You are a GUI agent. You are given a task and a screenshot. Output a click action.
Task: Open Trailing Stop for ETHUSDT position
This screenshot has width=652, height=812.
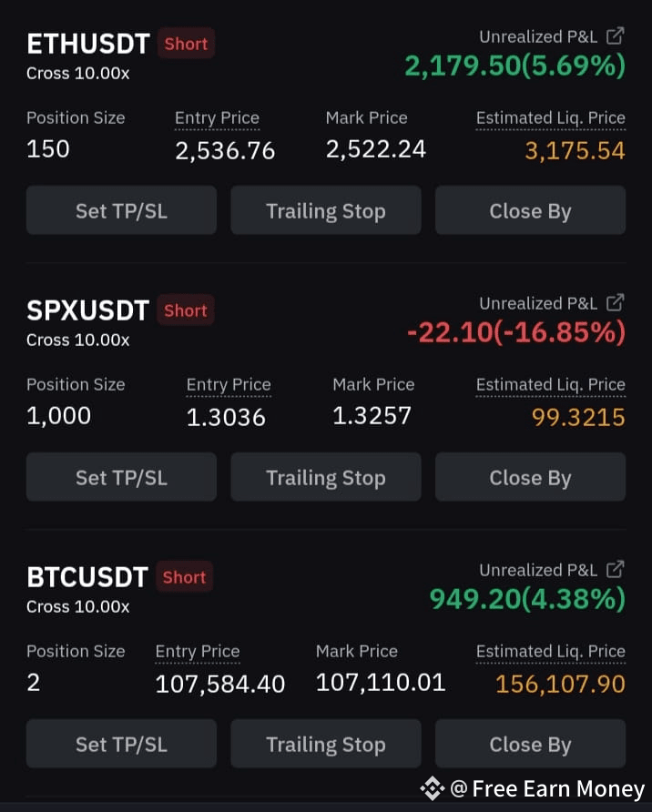pyautogui.click(x=326, y=210)
